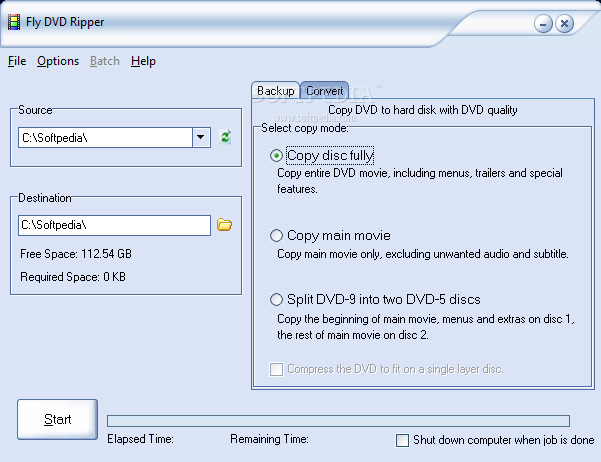601x462 pixels.
Task: Switch to the Convert tab
Action: (325, 91)
